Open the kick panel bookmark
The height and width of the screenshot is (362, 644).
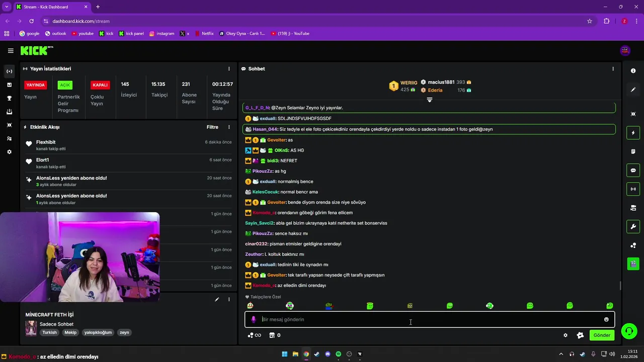point(131,34)
